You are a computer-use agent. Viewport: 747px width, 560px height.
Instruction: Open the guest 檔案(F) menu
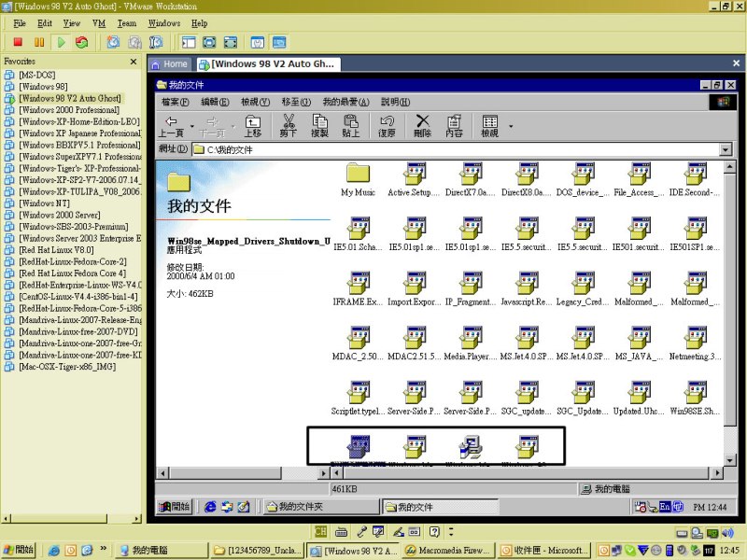click(x=176, y=102)
